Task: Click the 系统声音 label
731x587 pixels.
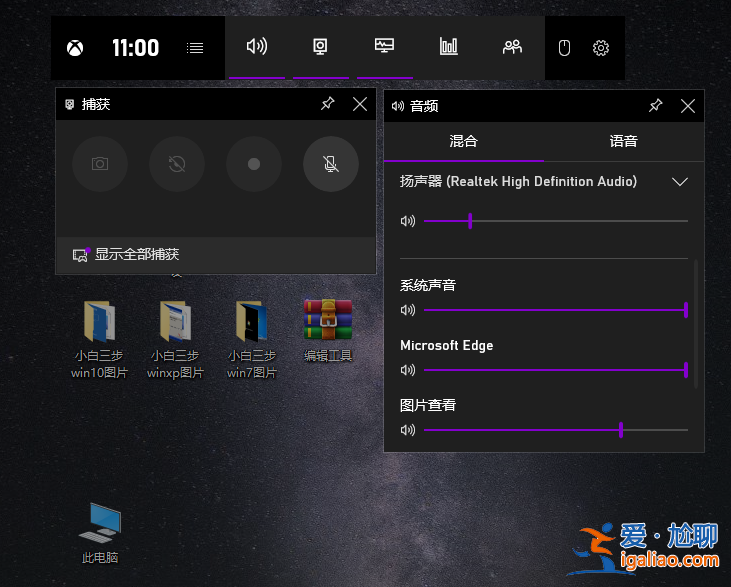Action: 428,285
